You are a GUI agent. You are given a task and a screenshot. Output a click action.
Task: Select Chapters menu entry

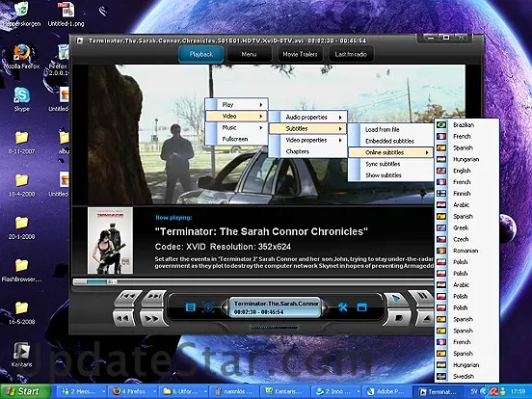(308, 151)
